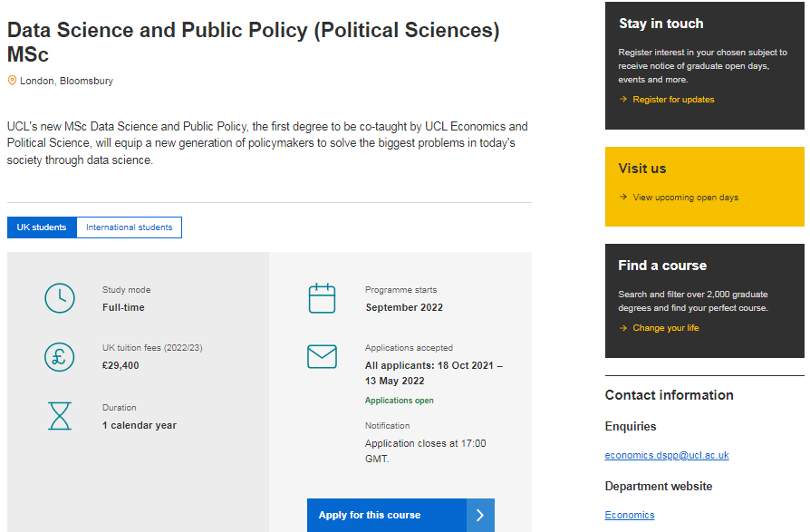Email economics.dspp@ucl.ac.uk enquiries address
Screen dimensions: 810x532
pyautogui.click(x=667, y=455)
